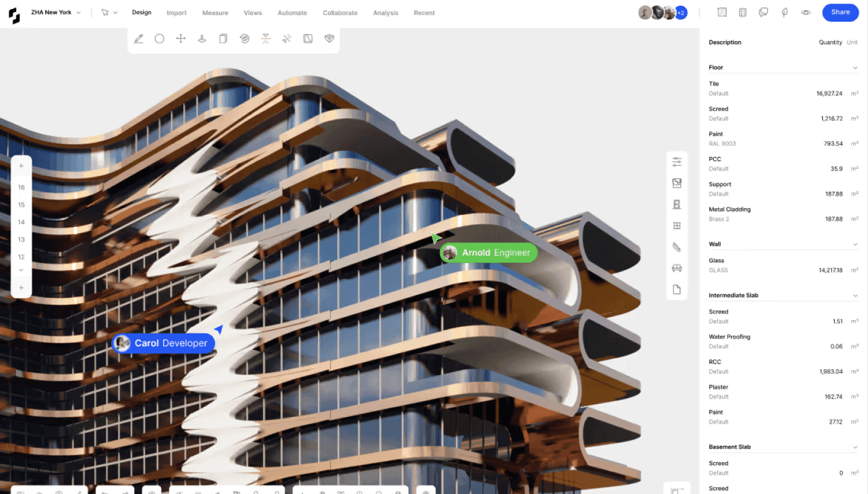
Task: Select the Draw/Pencil tool in the top toolbar
Action: 139,38
